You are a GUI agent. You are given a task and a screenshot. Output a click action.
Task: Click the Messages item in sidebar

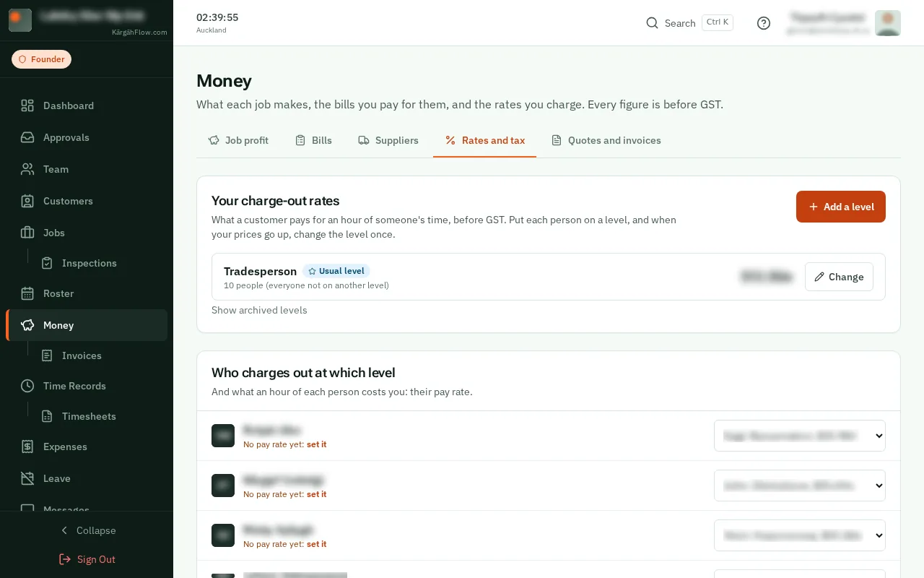pyautogui.click(x=87, y=508)
